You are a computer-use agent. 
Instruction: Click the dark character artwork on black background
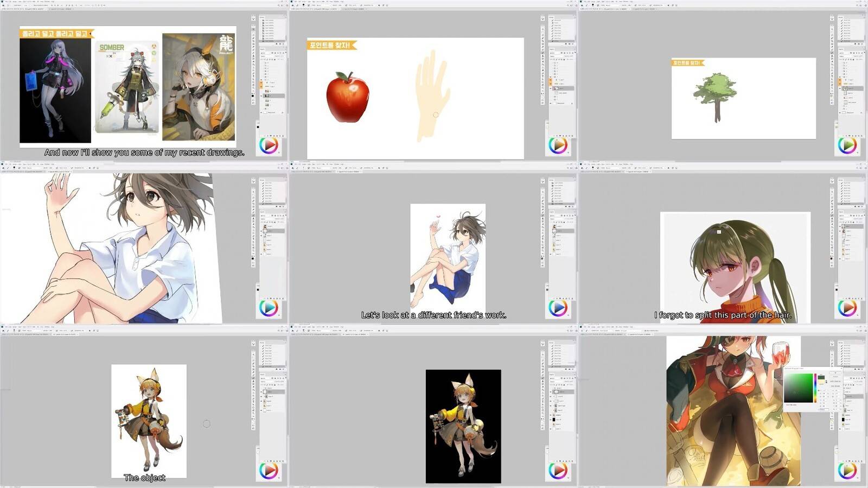[55, 90]
